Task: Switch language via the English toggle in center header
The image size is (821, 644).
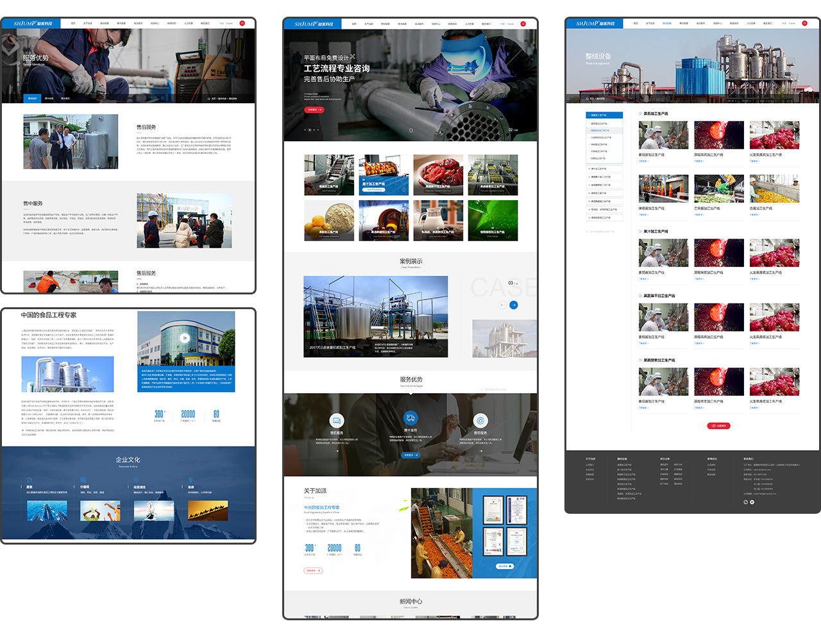Action: pyautogui.click(x=511, y=24)
